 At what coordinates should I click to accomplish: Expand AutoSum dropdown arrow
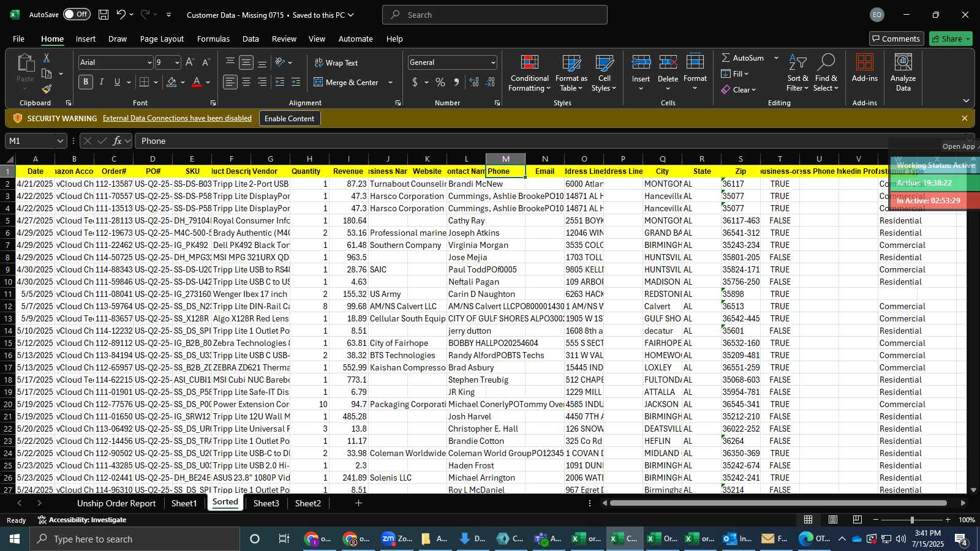776,58
